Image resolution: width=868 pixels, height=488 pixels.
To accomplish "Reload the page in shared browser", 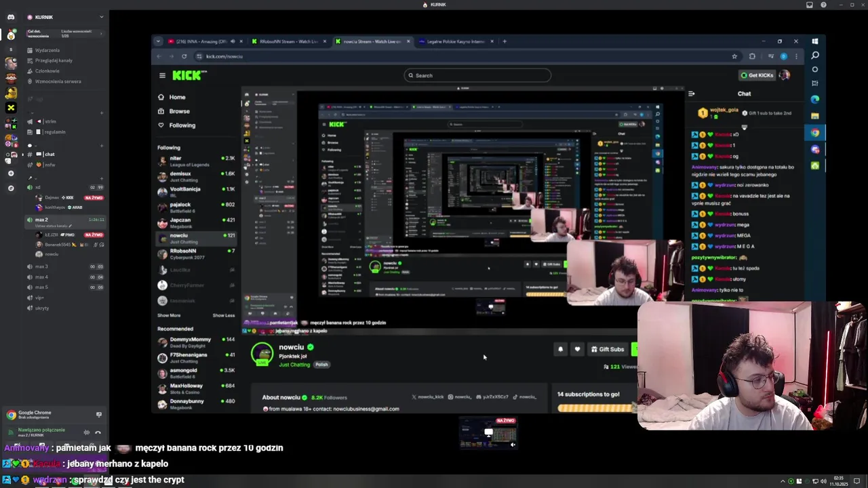I will 184,56.
